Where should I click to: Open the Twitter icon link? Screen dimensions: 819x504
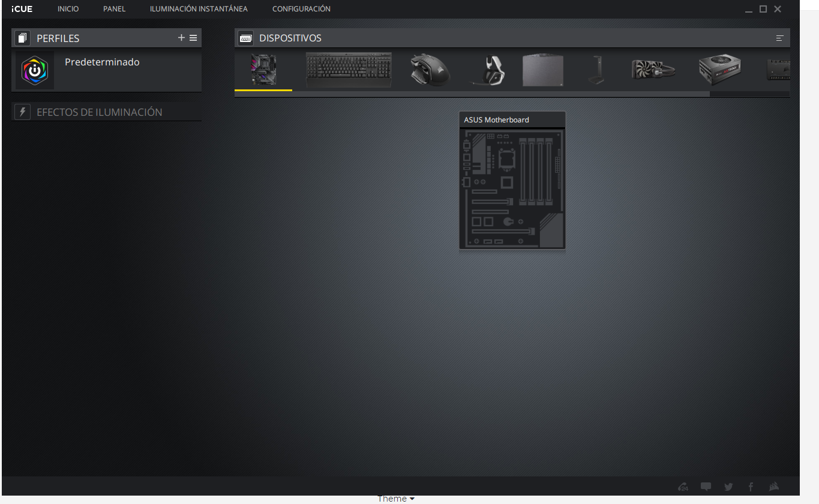click(x=728, y=487)
